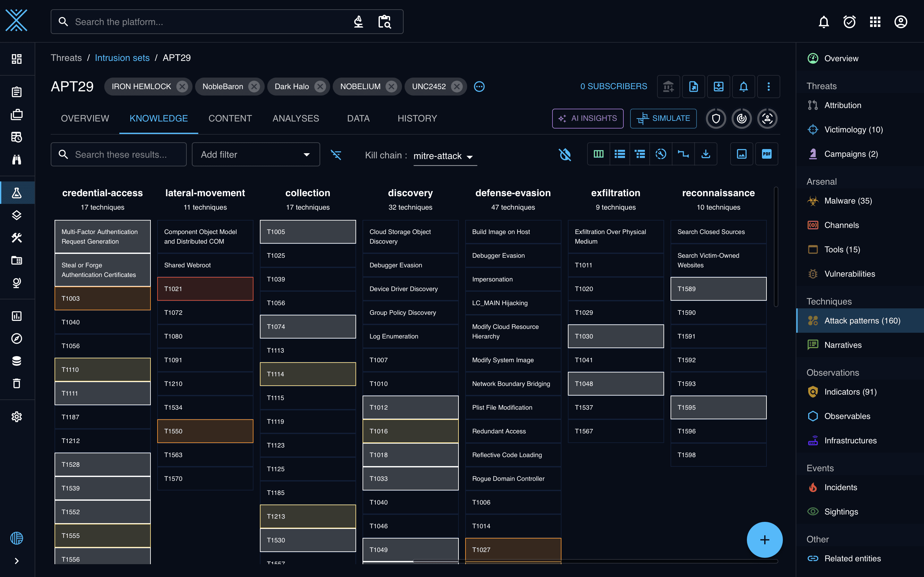
Task: Open the three-dot more options menu
Action: [x=768, y=87]
